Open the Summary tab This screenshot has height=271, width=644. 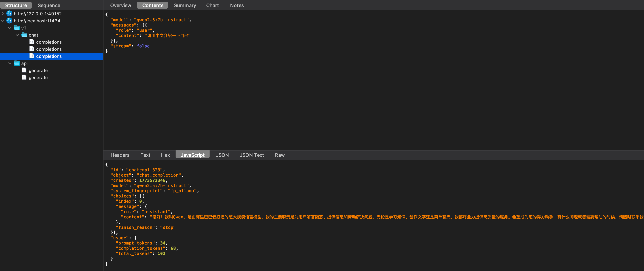click(185, 5)
